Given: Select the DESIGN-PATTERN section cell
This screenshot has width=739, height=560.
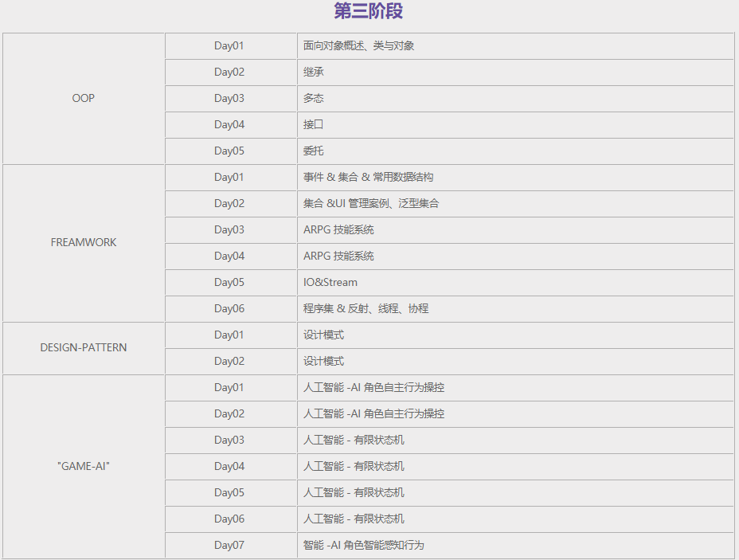Looking at the screenshot, I should 83,348.
